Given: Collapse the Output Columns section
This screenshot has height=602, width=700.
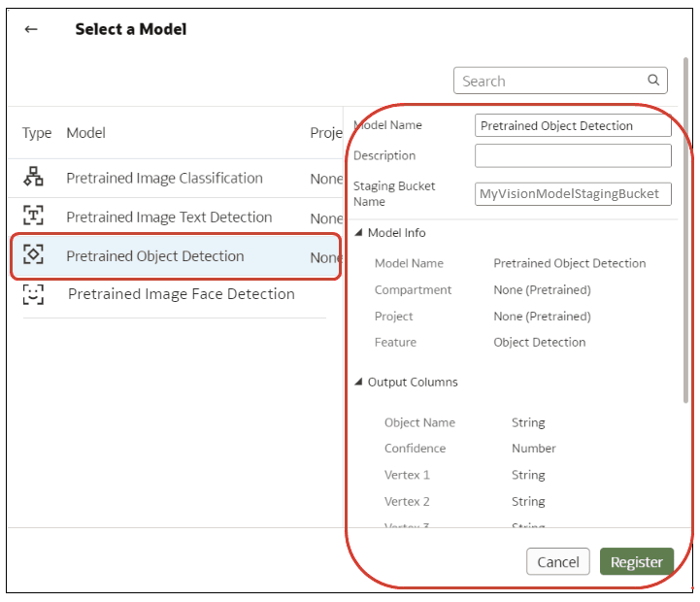Looking at the screenshot, I should tap(359, 383).
